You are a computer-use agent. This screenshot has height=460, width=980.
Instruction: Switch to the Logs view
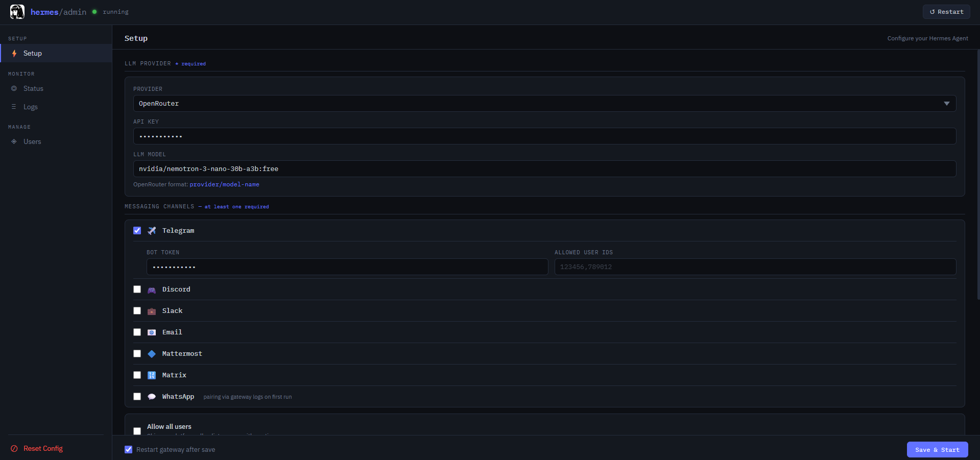pos(31,107)
